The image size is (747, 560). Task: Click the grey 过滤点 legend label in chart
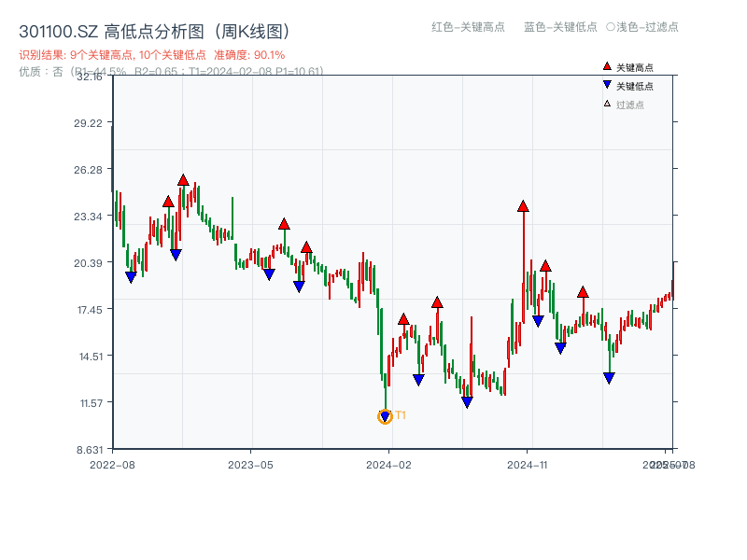pyautogui.click(x=629, y=105)
